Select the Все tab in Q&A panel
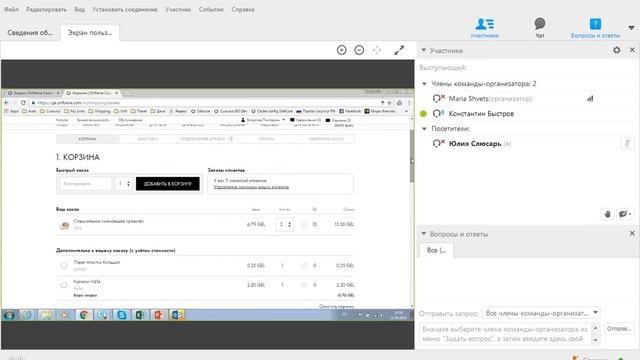Viewport: 640px width, 360px height. pyautogui.click(x=436, y=250)
